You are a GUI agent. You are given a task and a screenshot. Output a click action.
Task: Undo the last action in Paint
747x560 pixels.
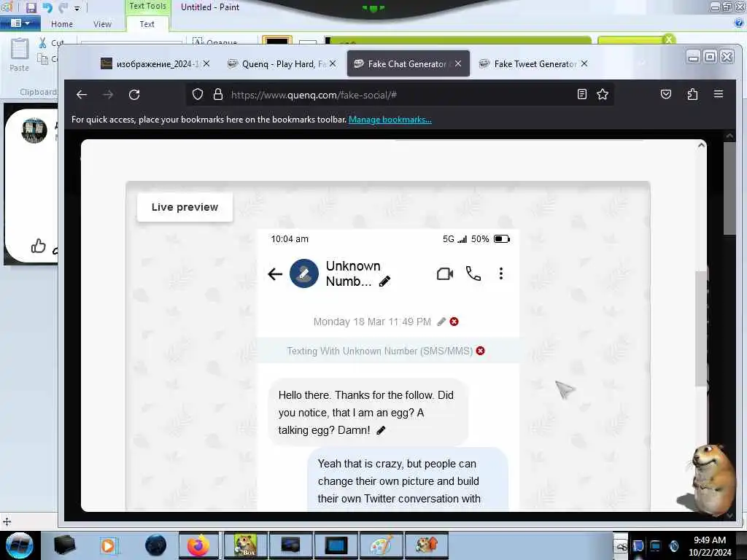click(47, 7)
